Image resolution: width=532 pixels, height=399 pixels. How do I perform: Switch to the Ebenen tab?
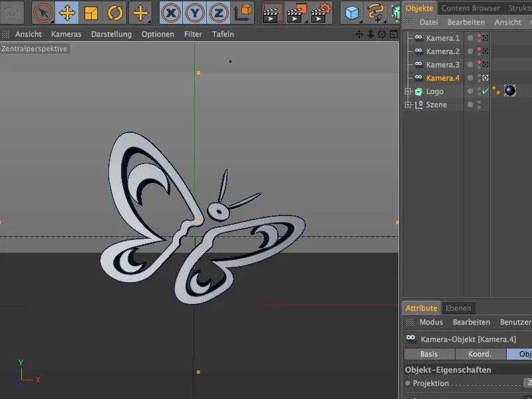click(458, 308)
